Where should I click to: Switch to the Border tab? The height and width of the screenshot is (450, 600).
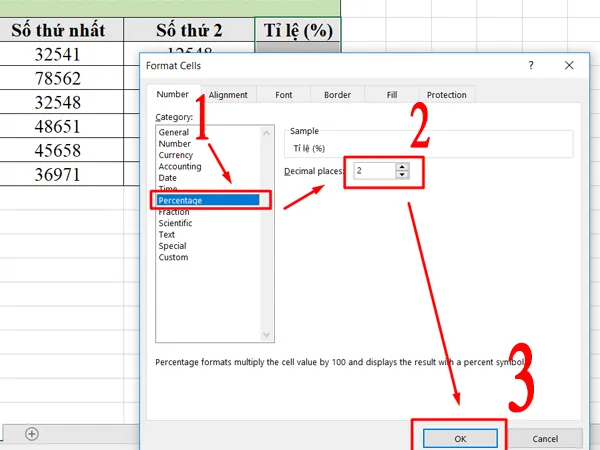(x=337, y=95)
